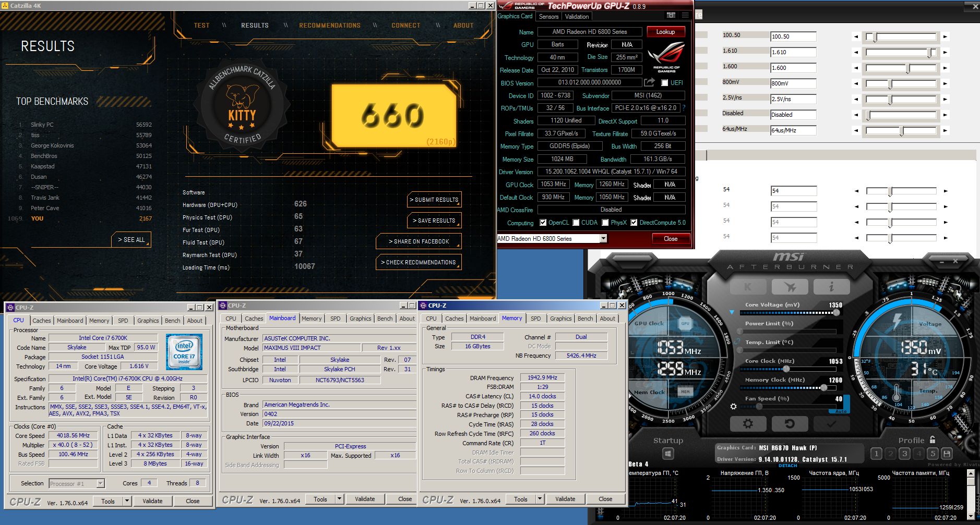This screenshot has width=980, height=525.
Task: Click the MEM chip icon beside Mem Clock
Action: click(x=685, y=392)
